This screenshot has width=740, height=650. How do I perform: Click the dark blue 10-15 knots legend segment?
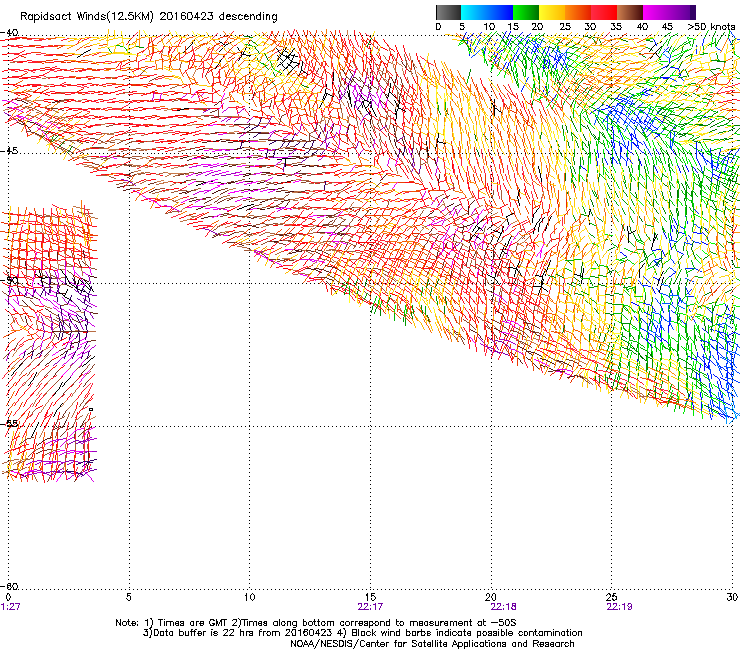click(x=500, y=12)
